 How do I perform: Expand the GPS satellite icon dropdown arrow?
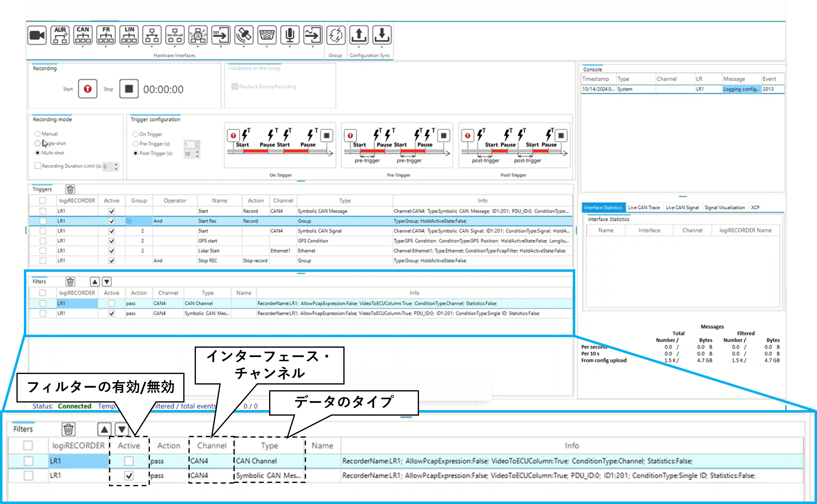click(x=244, y=47)
